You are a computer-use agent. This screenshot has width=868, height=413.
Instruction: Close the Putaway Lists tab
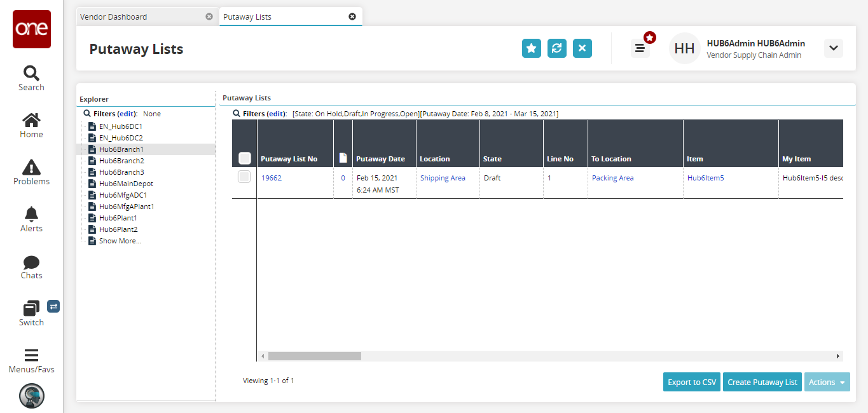click(352, 17)
